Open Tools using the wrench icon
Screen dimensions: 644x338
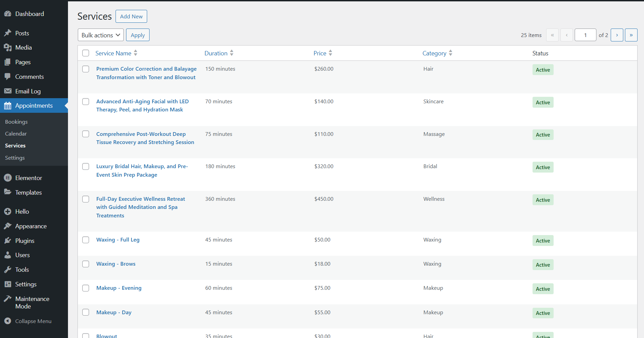tap(8, 269)
